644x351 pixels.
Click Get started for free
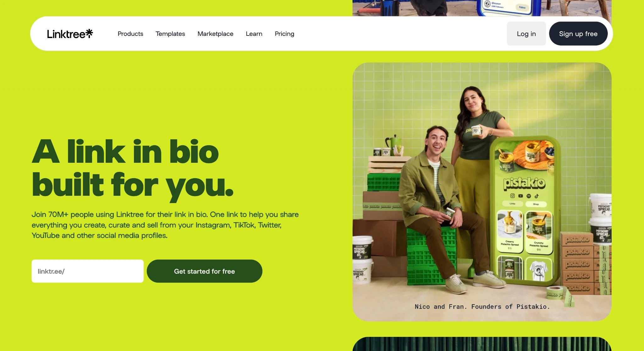coord(204,271)
